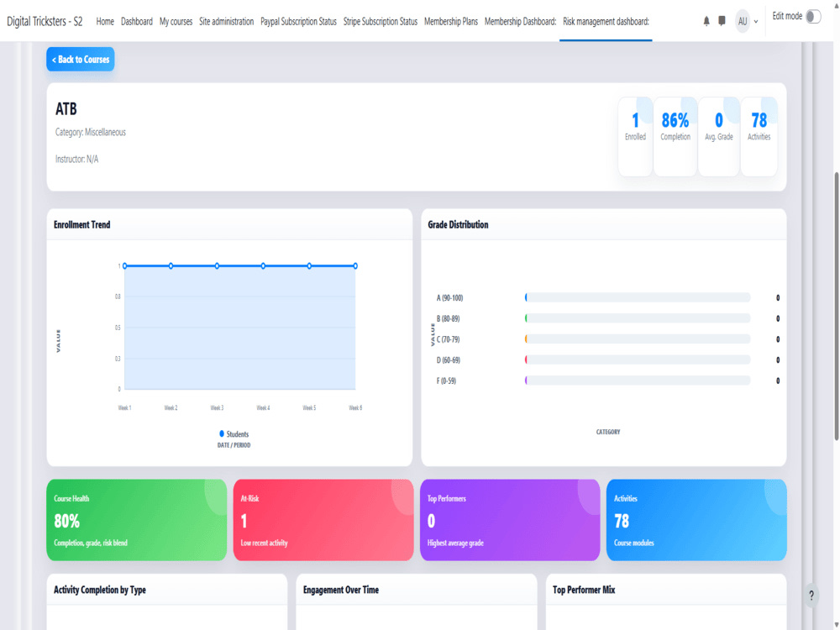This screenshot has height=630, width=840.
Task: Click the Grade Distribution heading
Action: coord(458,224)
